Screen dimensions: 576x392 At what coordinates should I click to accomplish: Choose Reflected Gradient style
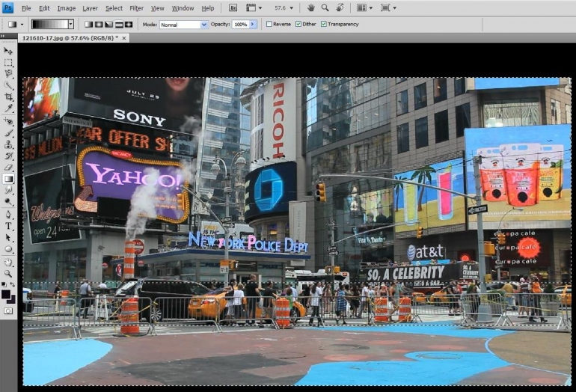click(x=119, y=24)
